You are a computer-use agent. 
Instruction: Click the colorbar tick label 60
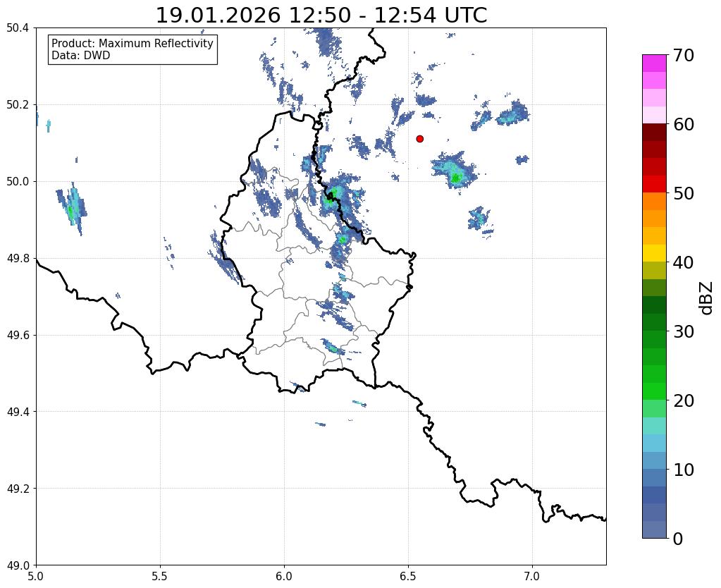point(684,124)
